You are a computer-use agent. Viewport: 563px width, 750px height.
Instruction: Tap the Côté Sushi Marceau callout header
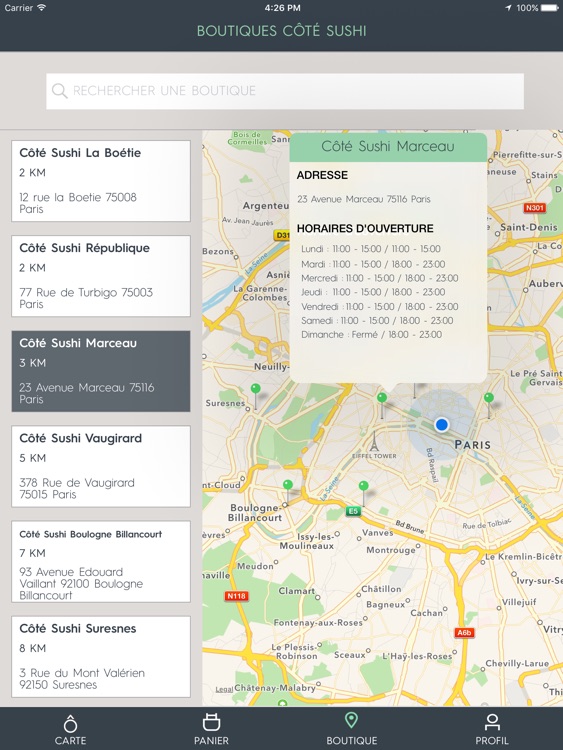click(388, 146)
